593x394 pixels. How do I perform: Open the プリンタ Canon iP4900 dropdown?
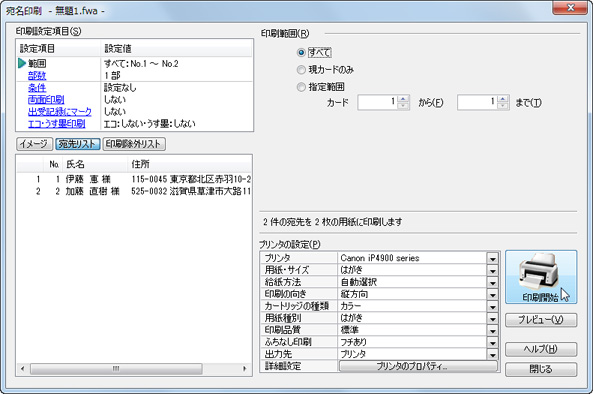coord(492,258)
